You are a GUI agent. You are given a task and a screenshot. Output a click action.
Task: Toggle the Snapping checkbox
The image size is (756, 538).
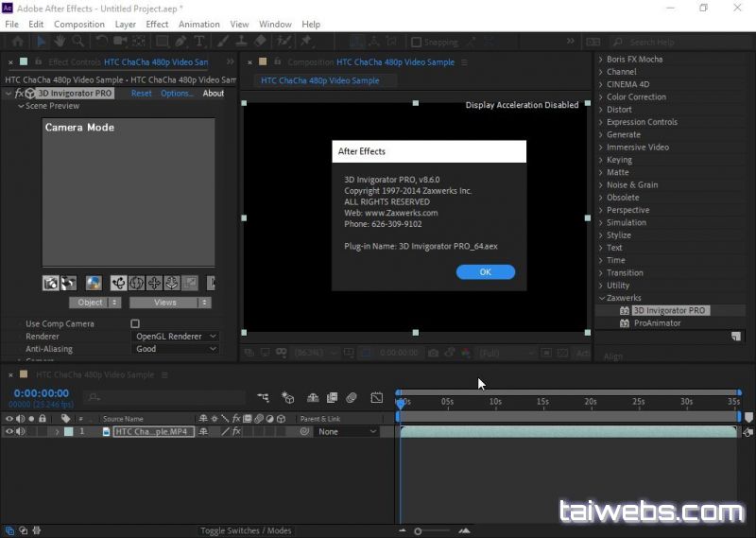point(417,43)
